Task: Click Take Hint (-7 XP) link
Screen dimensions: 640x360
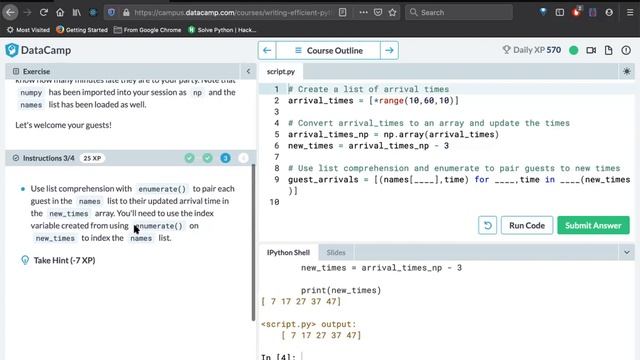Action: coord(64,260)
